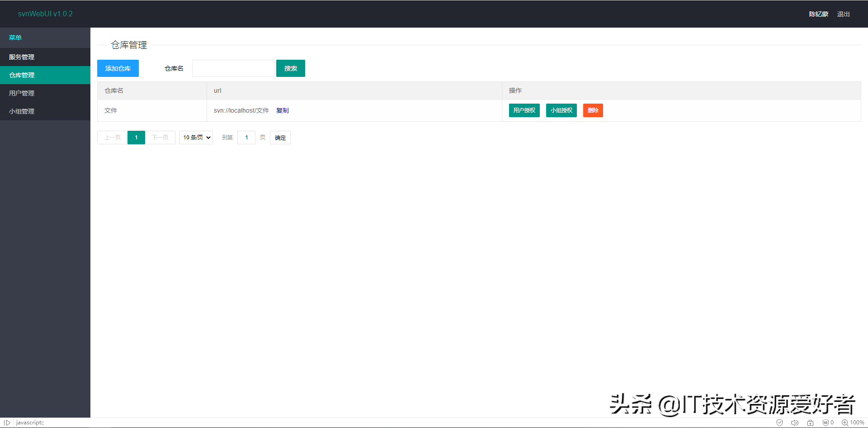Click the 100% zoom magnifier icon
The width and height of the screenshot is (868, 428).
844,423
